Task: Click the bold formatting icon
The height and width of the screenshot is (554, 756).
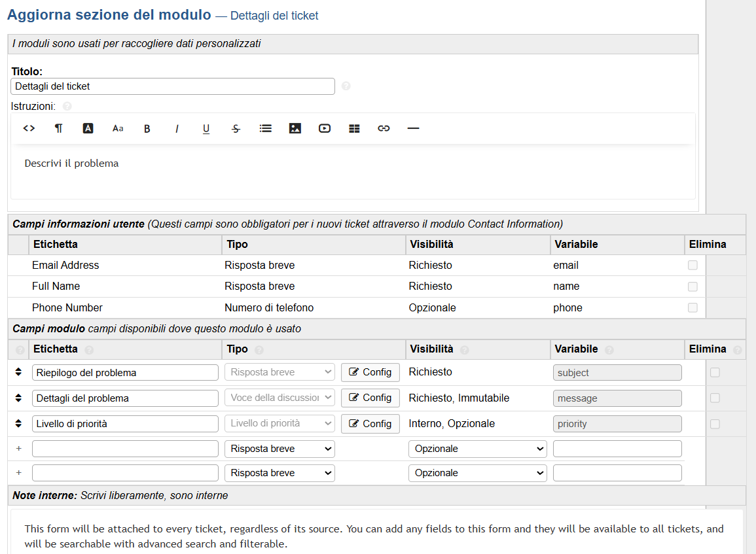Action: click(x=147, y=129)
